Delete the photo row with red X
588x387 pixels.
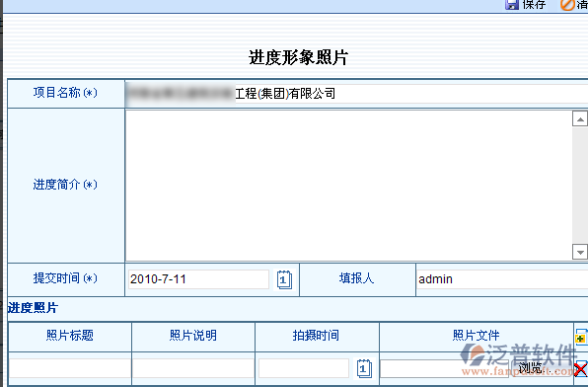click(581, 369)
